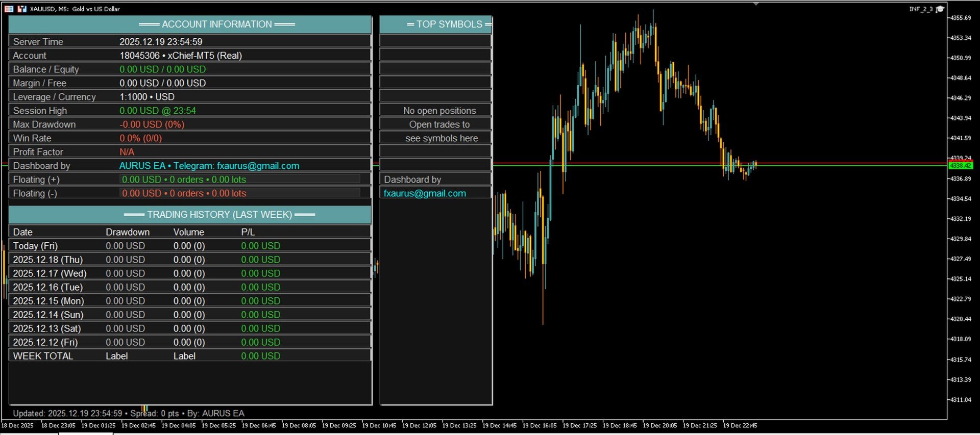Select the 2025.12.15 (Mon) history row
980x435 pixels.
(190, 301)
